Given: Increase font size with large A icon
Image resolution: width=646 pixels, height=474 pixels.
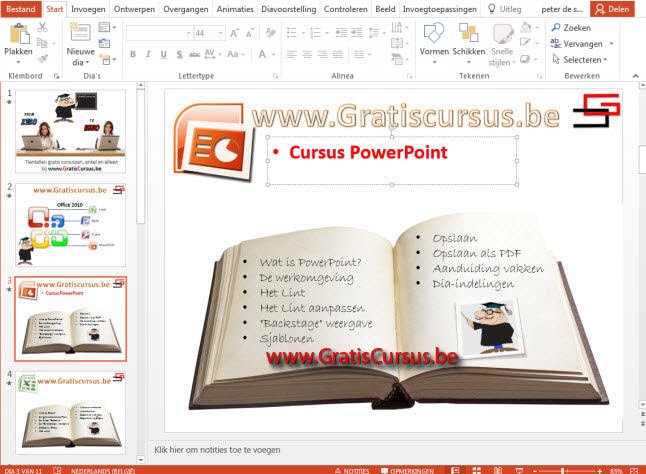Looking at the screenshot, I should pyautogui.click(x=234, y=33).
